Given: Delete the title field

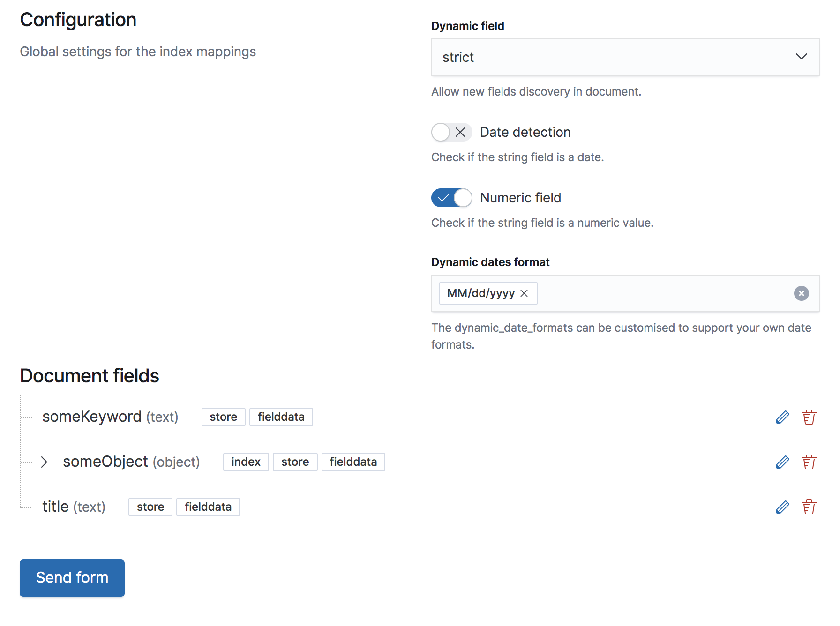Looking at the screenshot, I should (x=809, y=507).
